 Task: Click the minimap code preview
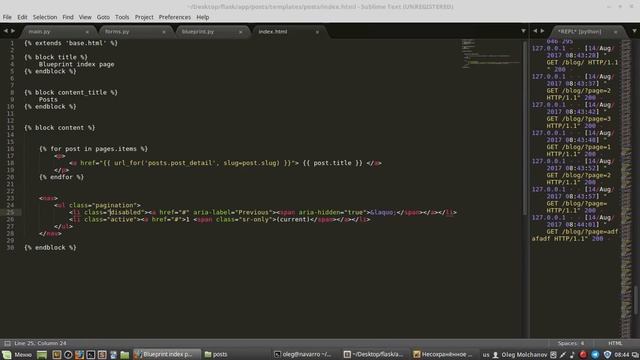pos(491,53)
